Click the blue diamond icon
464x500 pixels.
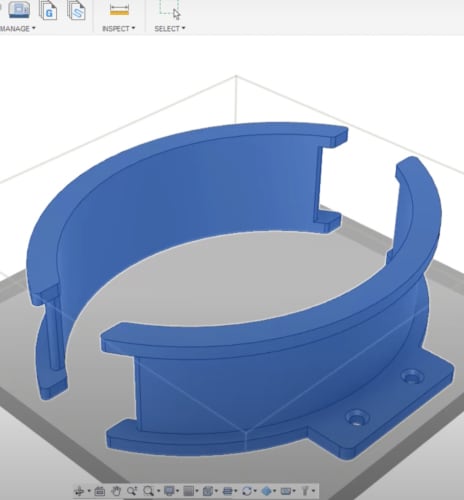[266, 491]
